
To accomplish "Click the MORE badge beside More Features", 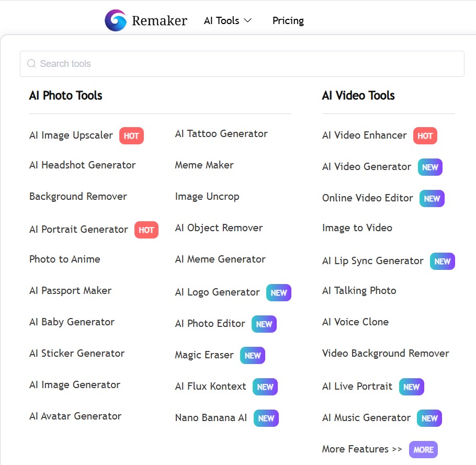I will (423, 450).
